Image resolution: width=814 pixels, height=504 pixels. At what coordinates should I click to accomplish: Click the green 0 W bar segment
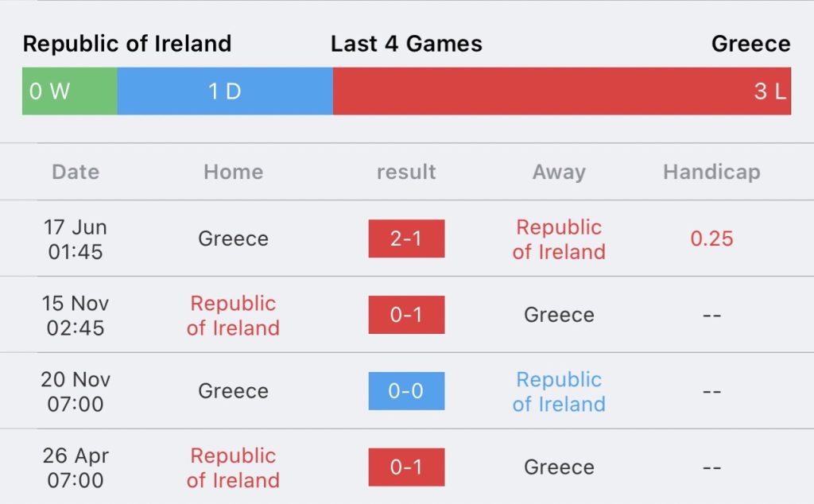tap(70, 91)
